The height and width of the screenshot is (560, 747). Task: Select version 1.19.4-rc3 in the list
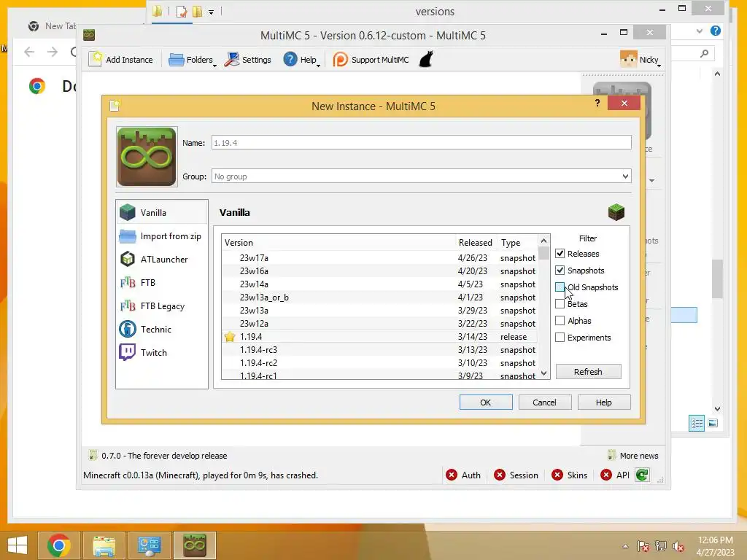379,349
